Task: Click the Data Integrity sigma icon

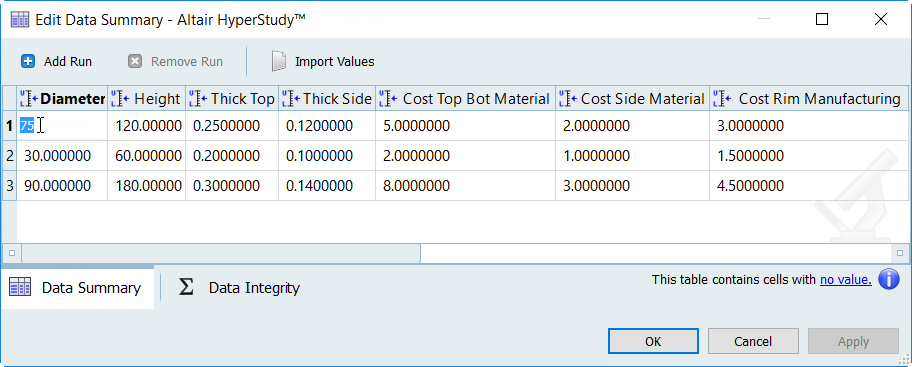Action: pos(186,287)
